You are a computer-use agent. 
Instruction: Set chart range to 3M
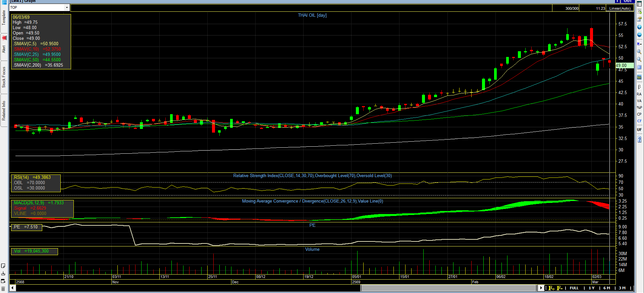point(622,288)
